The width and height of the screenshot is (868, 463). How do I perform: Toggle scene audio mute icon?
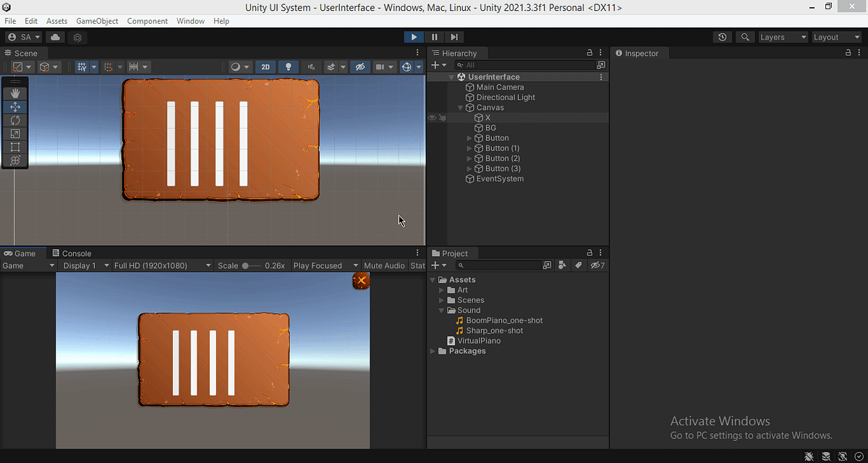tap(310, 66)
